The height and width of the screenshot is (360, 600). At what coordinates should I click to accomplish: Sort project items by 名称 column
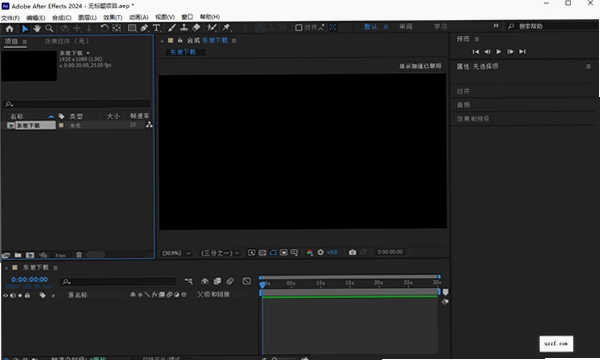[17, 116]
